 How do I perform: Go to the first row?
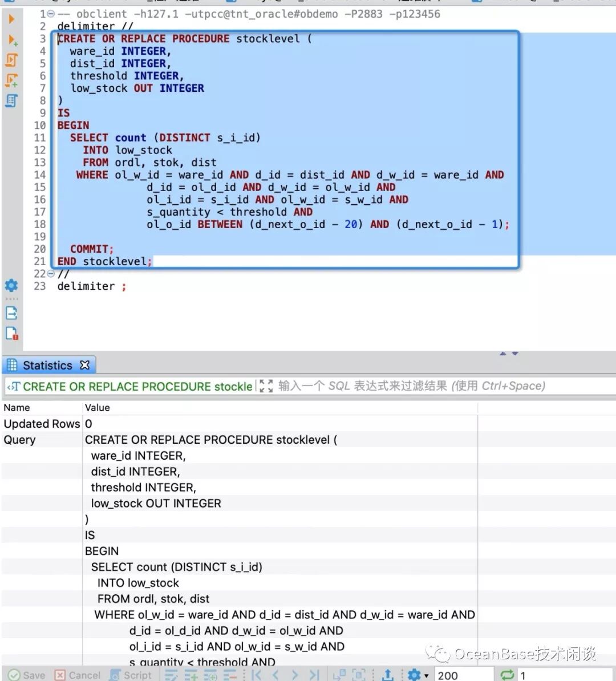click(x=257, y=675)
